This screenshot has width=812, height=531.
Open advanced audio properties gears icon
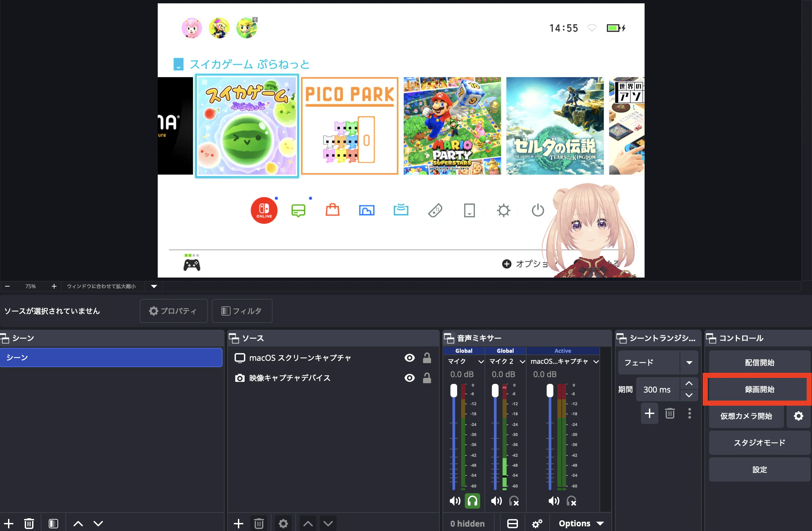[537, 524]
